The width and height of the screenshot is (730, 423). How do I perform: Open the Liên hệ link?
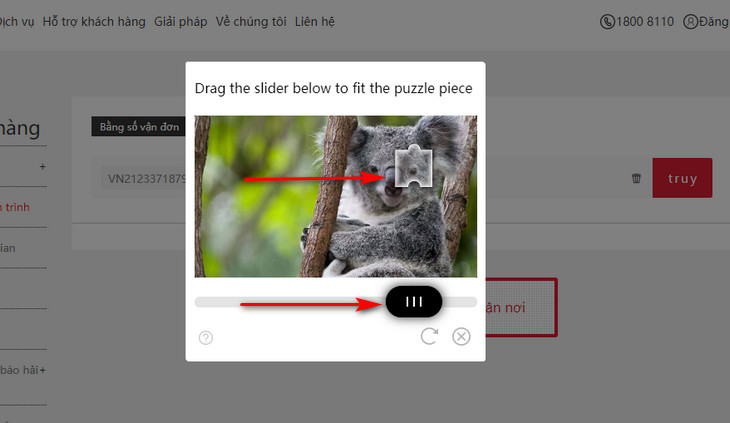click(x=315, y=22)
